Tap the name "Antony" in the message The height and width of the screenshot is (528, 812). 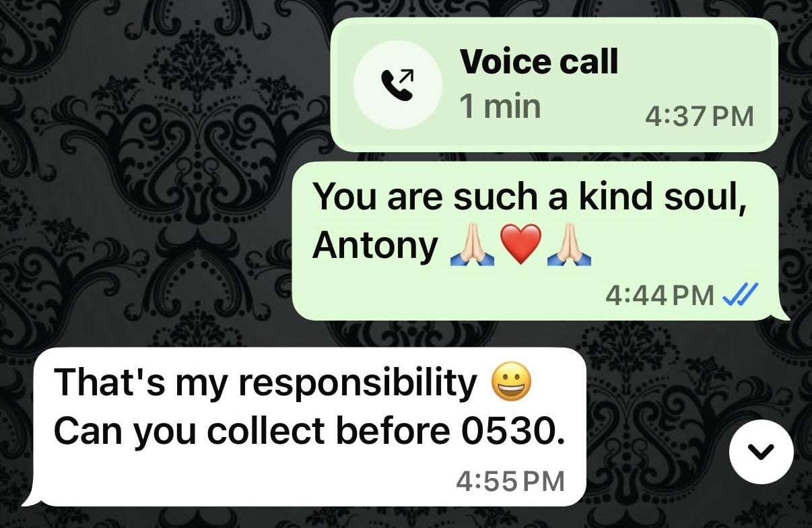click(376, 246)
